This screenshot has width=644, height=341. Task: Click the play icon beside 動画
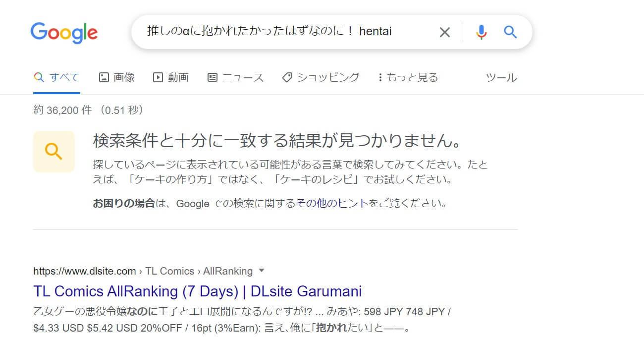(158, 77)
